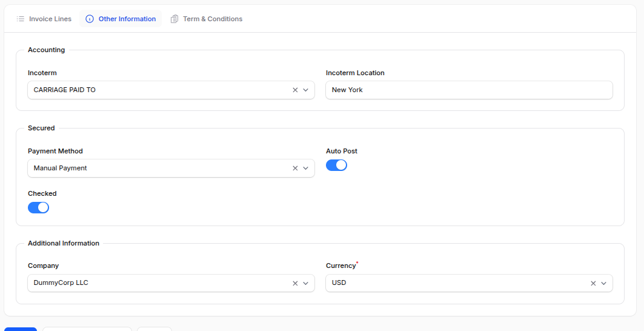Click the clipboard icon beside Term & Conditions

pyautogui.click(x=174, y=19)
